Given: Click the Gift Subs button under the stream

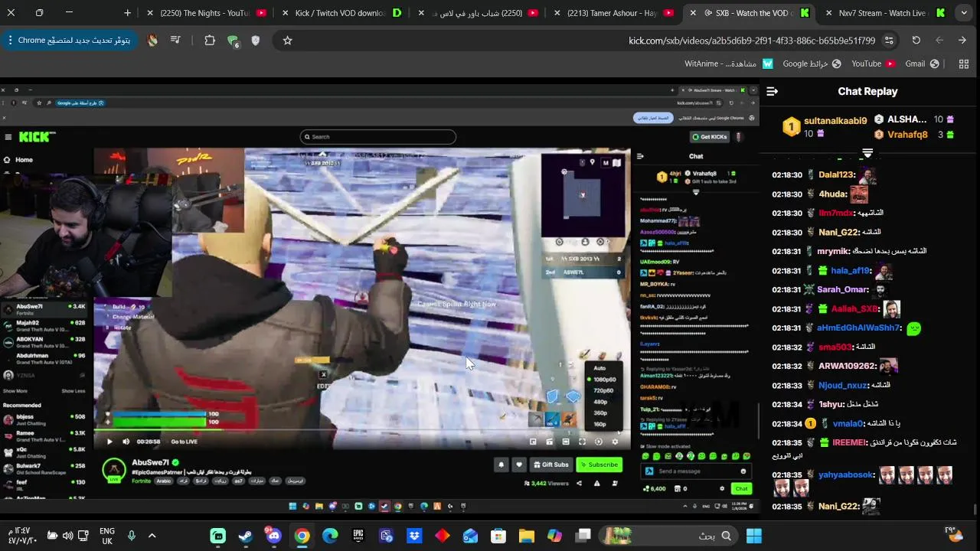Looking at the screenshot, I should click(550, 465).
